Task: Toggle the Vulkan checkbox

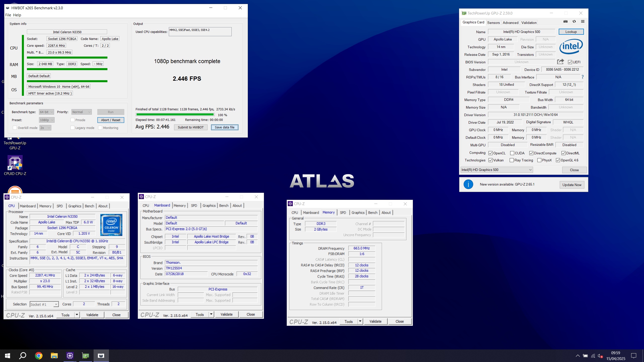Action: (x=491, y=160)
